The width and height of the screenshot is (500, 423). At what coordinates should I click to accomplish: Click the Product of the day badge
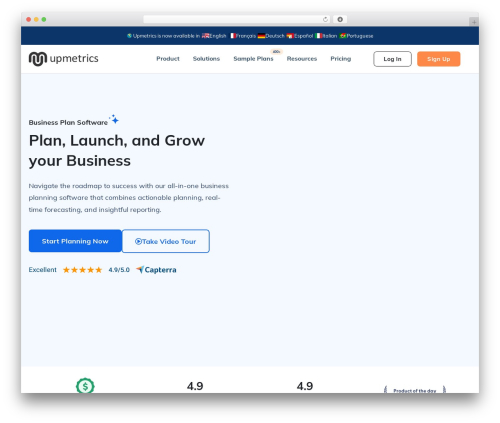pyautogui.click(x=415, y=390)
